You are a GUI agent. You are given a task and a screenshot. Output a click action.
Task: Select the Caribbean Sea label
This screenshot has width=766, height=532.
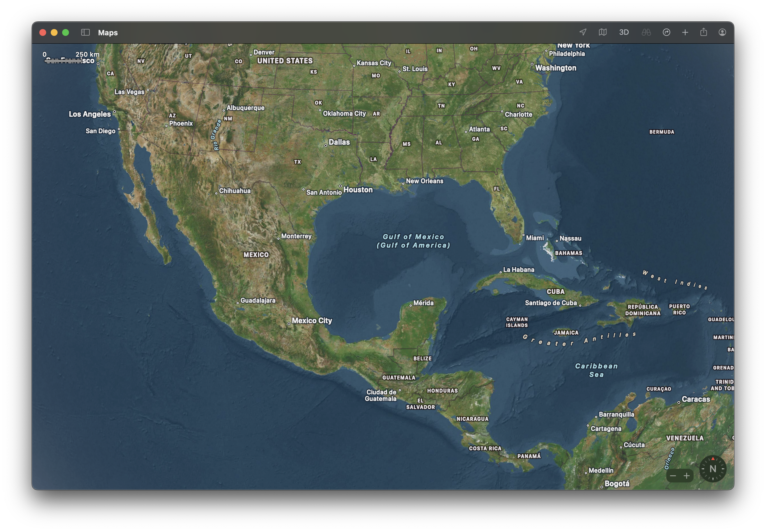point(596,370)
